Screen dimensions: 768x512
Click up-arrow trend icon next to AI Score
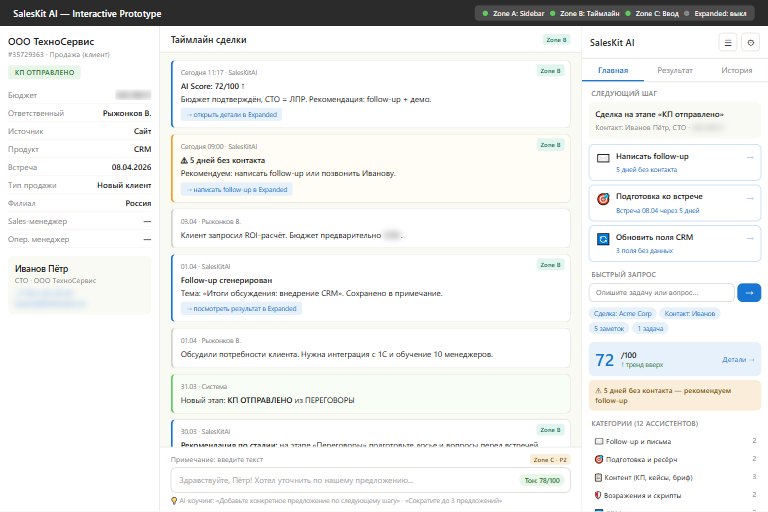pos(243,86)
